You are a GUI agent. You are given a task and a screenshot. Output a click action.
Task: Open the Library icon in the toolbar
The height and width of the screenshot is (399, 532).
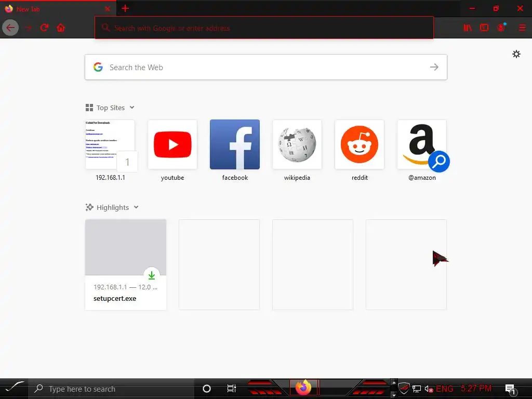(468, 28)
